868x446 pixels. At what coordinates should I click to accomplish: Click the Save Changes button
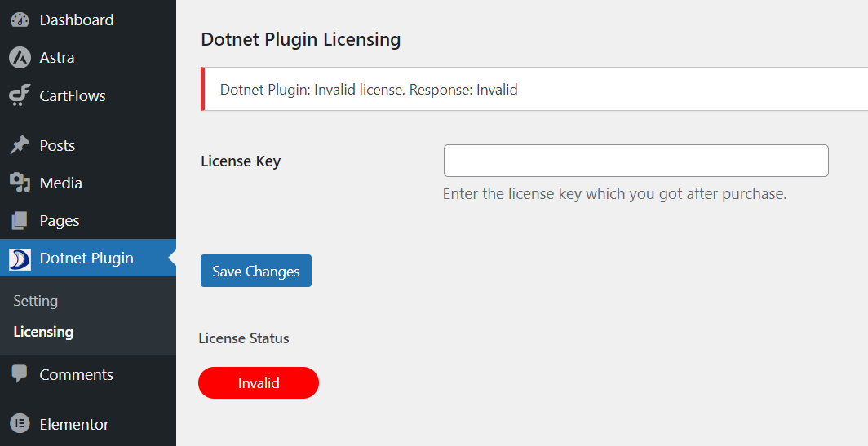point(256,271)
